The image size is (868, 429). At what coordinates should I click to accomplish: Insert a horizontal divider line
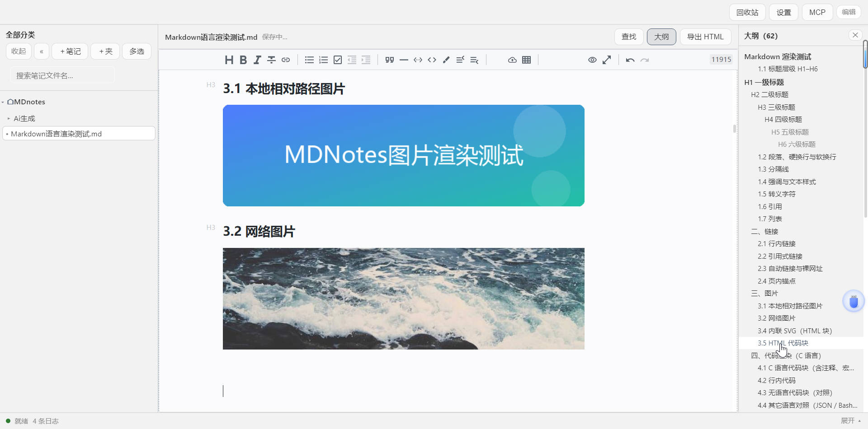pyautogui.click(x=404, y=60)
